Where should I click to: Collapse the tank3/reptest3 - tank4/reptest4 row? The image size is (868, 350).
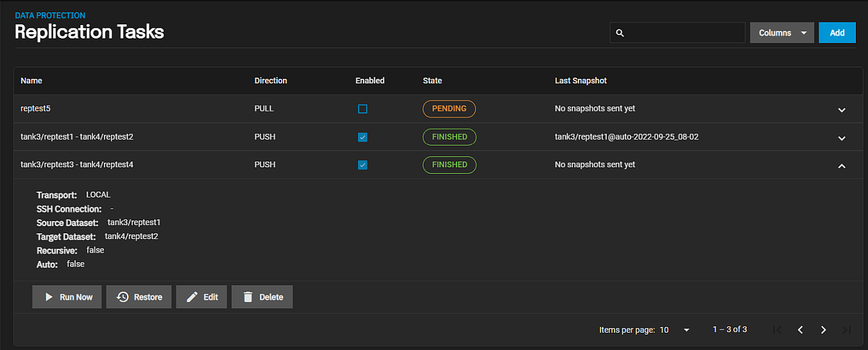[x=842, y=165]
